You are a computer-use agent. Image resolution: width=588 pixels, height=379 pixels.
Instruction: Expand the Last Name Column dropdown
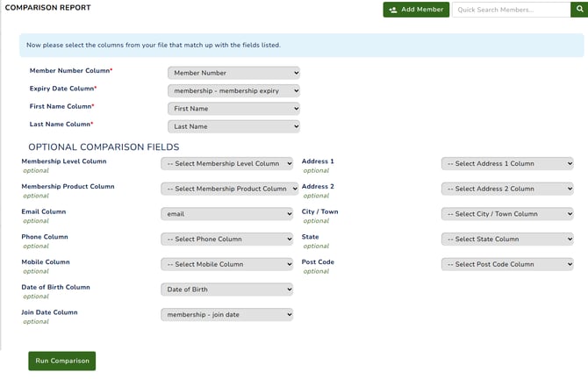point(233,126)
